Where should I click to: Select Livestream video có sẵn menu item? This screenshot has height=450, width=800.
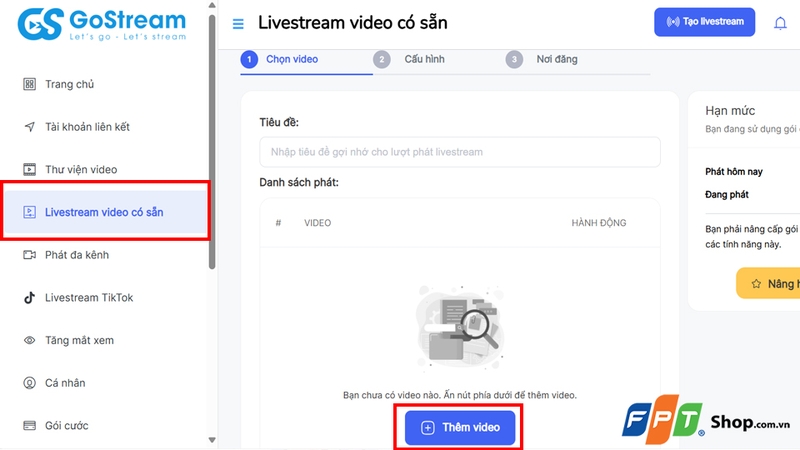pos(106,212)
